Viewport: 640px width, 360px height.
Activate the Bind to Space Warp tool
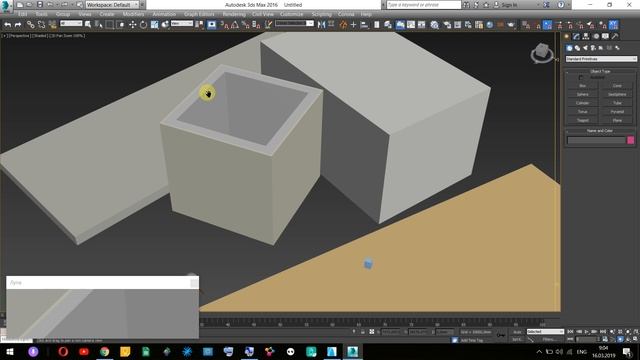(53, 25)
